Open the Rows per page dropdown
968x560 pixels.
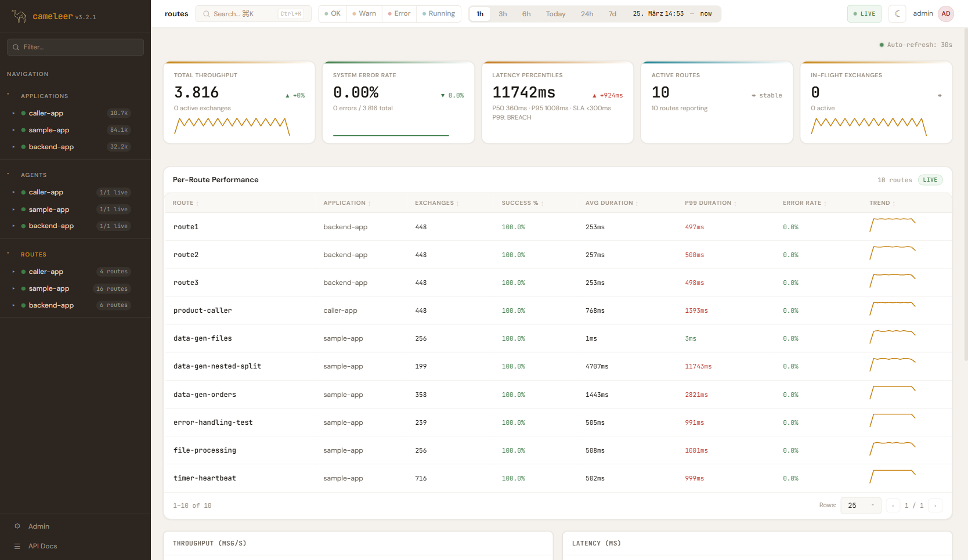pos(861,505)
